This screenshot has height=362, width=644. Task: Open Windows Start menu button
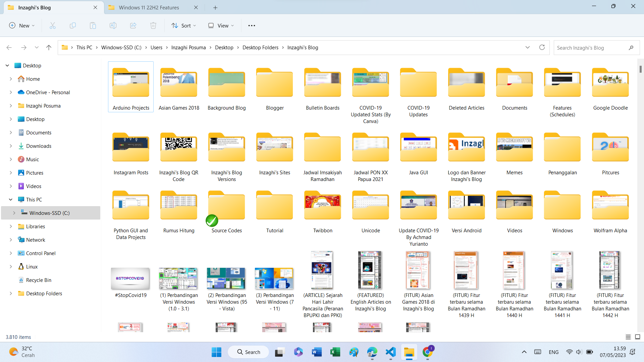216,352
